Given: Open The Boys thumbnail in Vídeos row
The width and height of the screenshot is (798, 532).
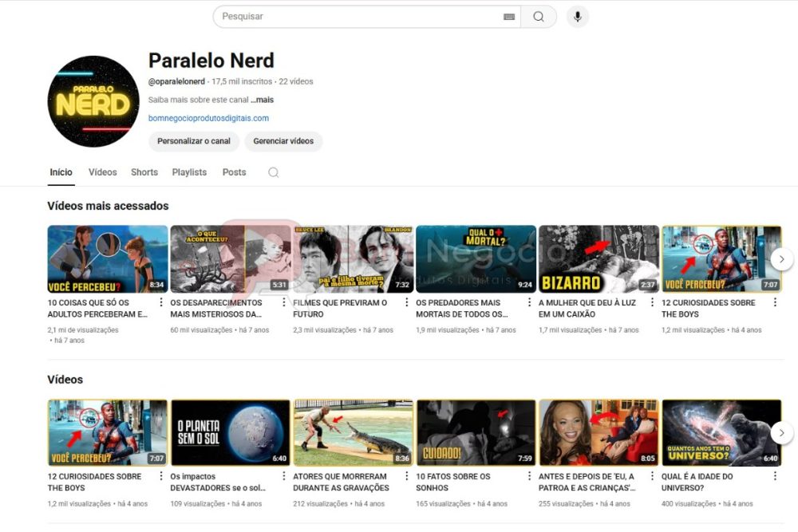Looking at the screenshot, I should coord(108,433).
